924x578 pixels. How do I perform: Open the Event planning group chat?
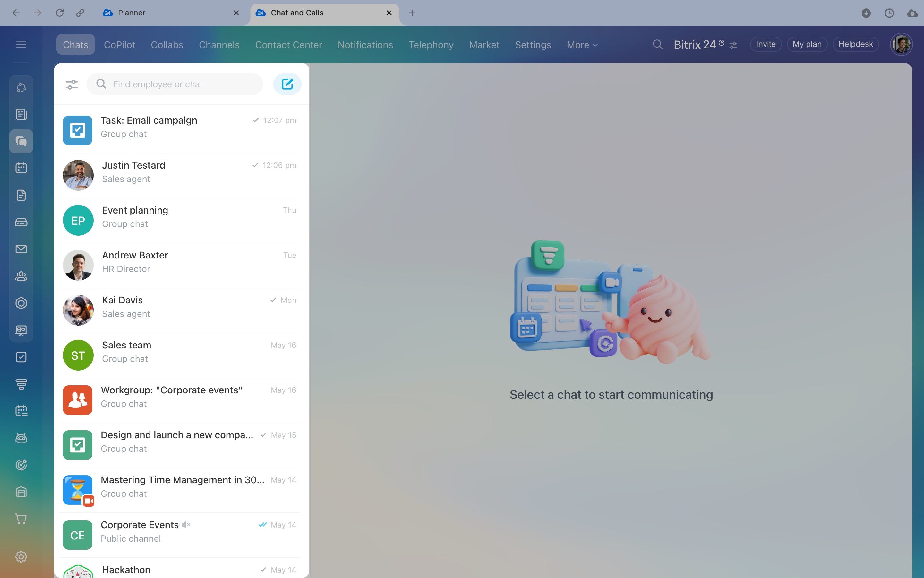click(x=180, y=221)
